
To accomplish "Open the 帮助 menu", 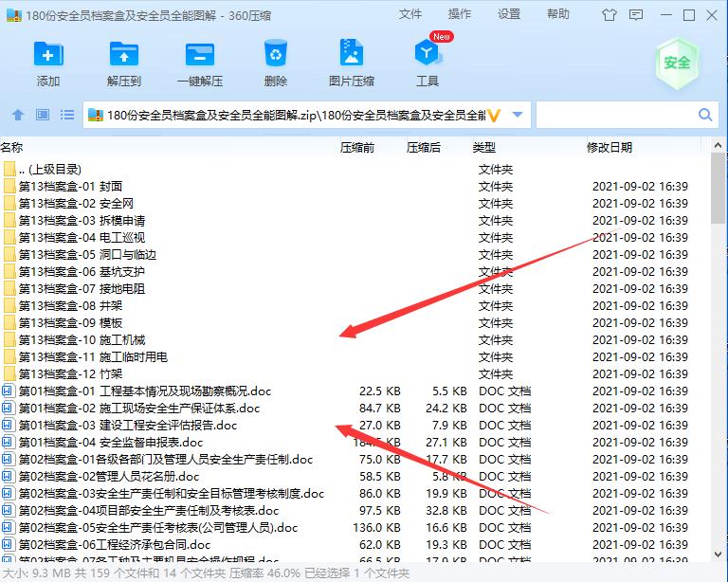I will point(557,14).
